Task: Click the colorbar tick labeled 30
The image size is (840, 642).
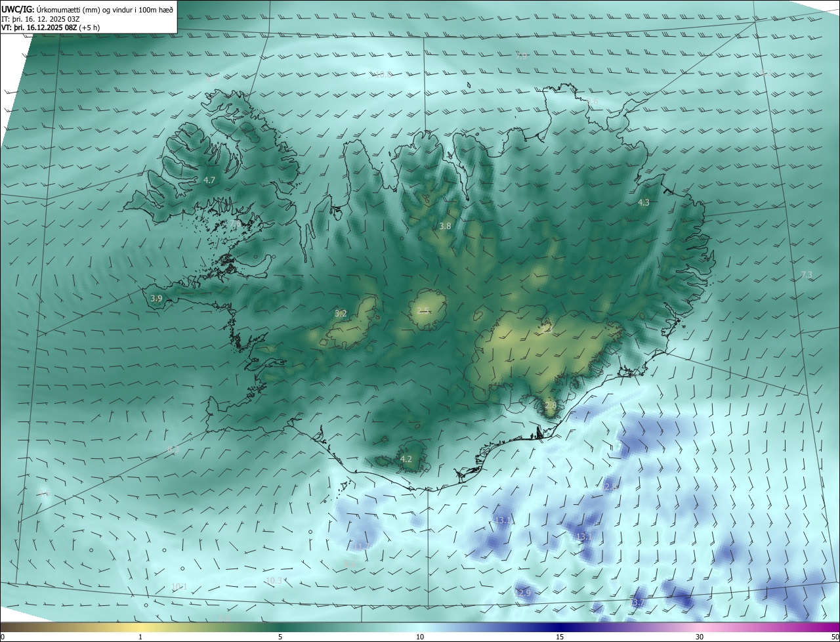Action: coord(700,637)
